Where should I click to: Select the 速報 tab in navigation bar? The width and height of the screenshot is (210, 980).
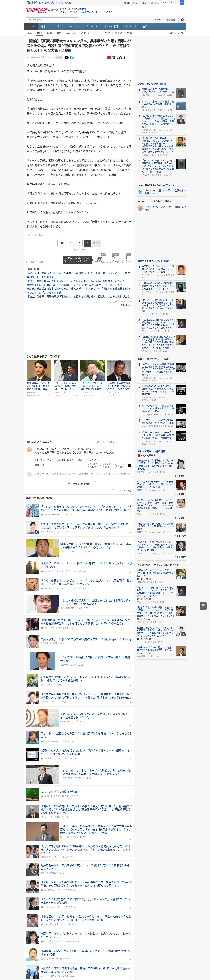(43, 27)
